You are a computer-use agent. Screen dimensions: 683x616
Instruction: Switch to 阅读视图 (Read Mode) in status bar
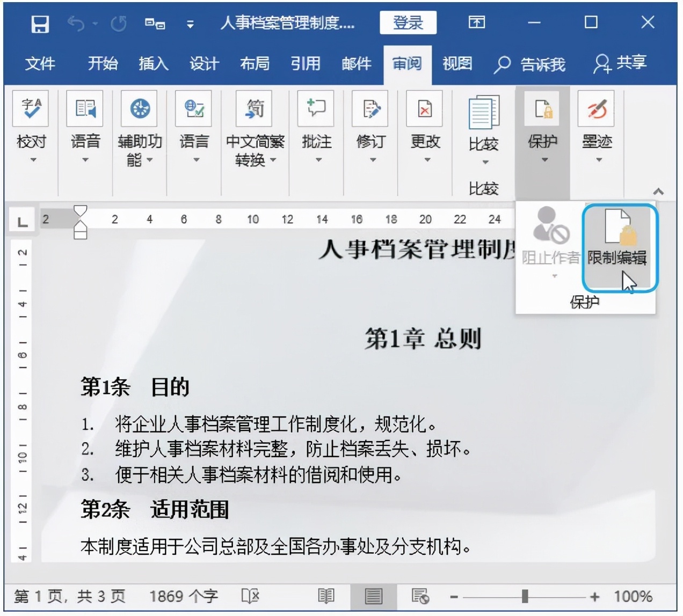coord(326,596)
